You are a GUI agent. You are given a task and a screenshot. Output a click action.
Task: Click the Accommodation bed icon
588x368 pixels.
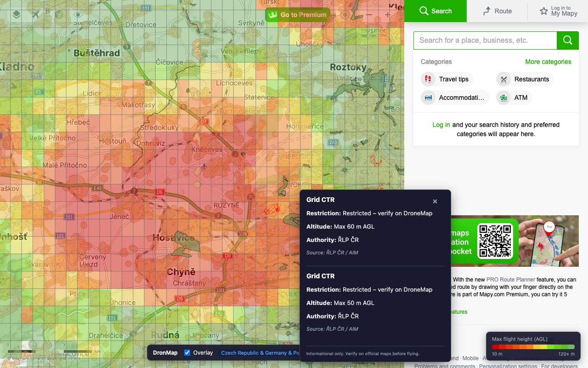click(x=428, y=98)
